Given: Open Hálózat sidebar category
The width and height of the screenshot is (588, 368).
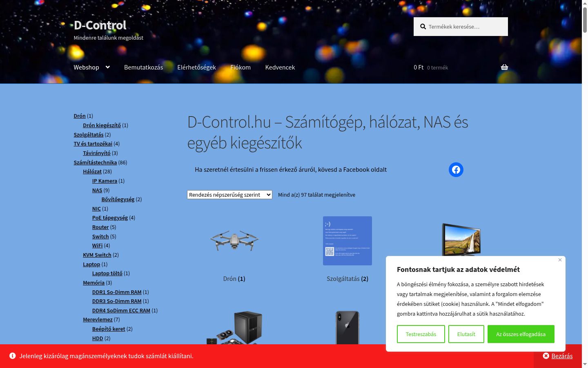Looking at the screenshot, I should coord(92,172).
